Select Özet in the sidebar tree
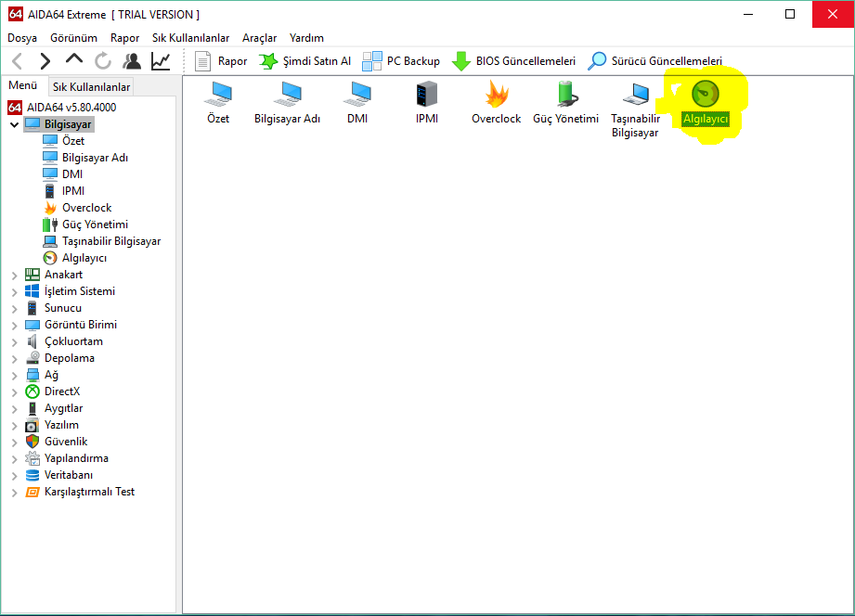This screenshot has width=855, height=616. pos(64,141)
